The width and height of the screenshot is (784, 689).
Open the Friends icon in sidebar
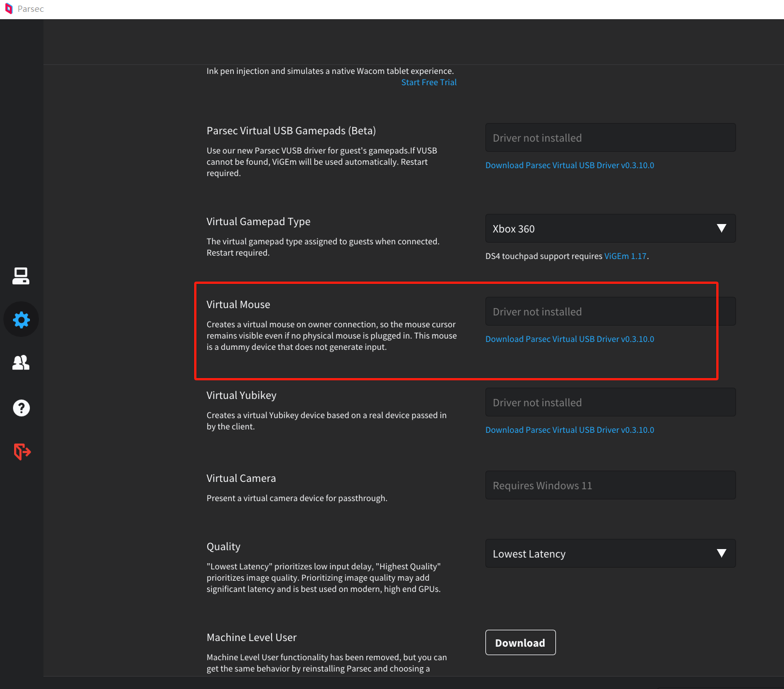(x=21, y=362)
